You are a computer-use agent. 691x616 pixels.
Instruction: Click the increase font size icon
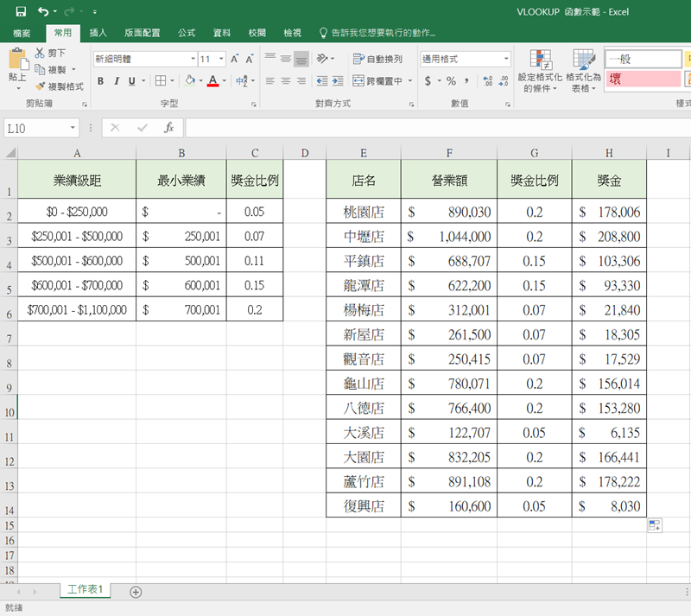pos(234,59)
